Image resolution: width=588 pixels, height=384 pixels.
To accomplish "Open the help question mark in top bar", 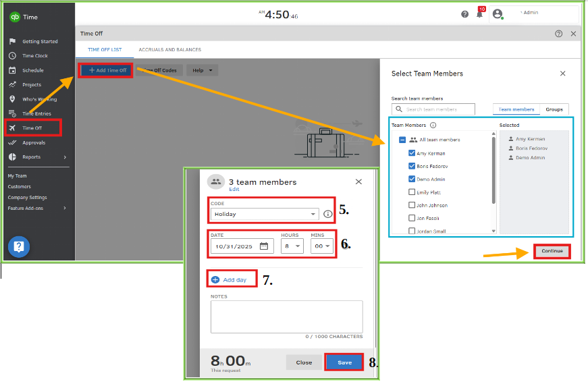I will 464,14.
